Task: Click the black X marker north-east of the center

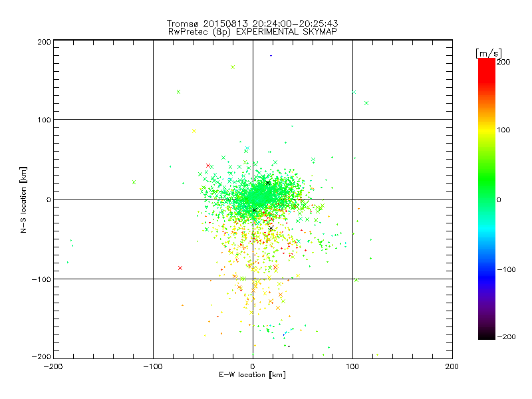Action: [x=268, y=183]
